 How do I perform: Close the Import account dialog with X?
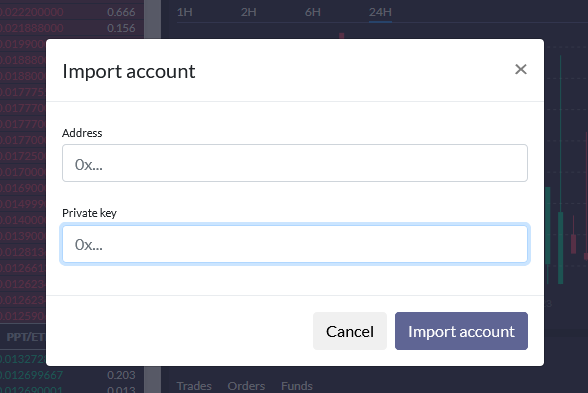point(520,69)
